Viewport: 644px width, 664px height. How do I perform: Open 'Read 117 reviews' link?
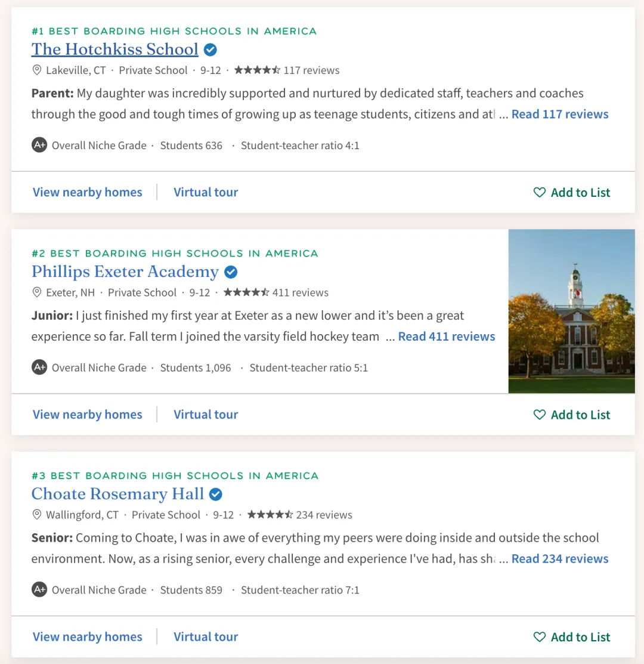coord(560,114)
